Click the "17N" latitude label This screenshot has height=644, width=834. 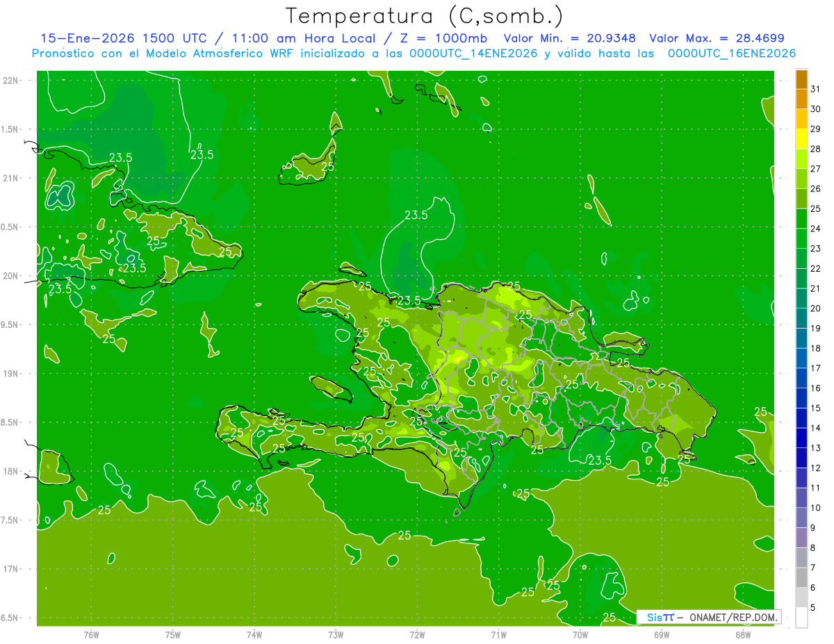coord(10,569)
